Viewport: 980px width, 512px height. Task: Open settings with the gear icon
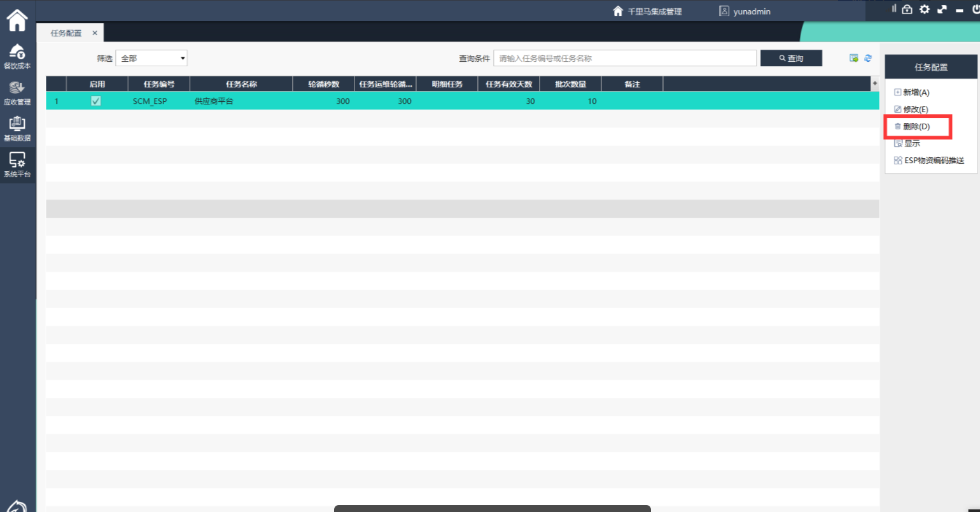pos(925,10)
